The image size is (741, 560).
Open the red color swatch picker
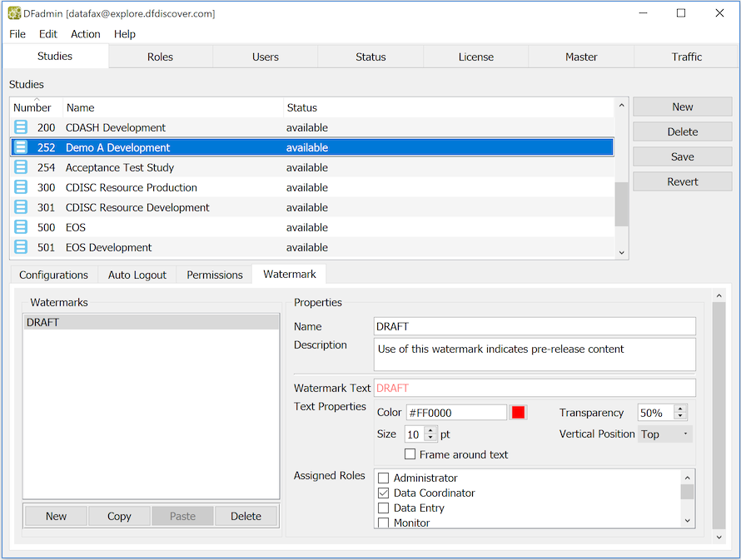518,412
